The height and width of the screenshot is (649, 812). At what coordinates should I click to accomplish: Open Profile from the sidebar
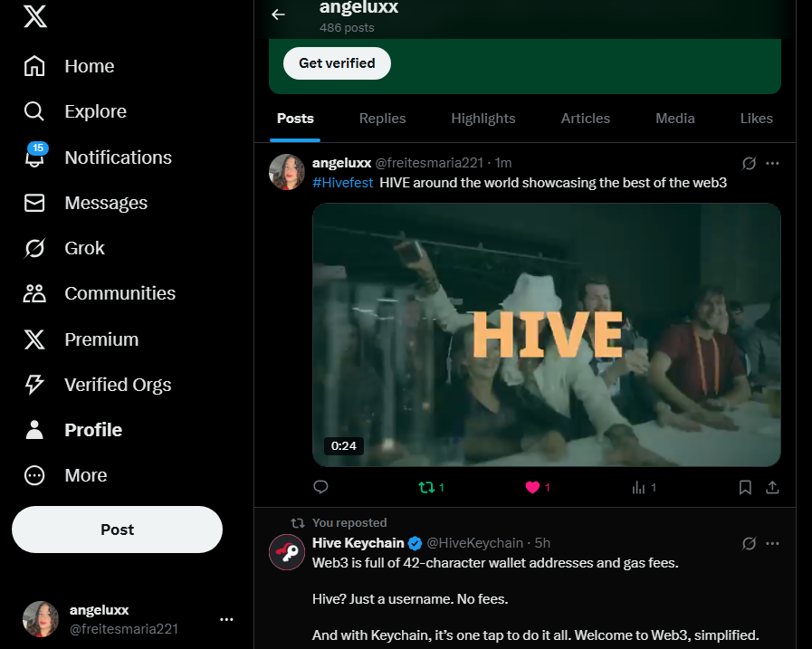72,430
